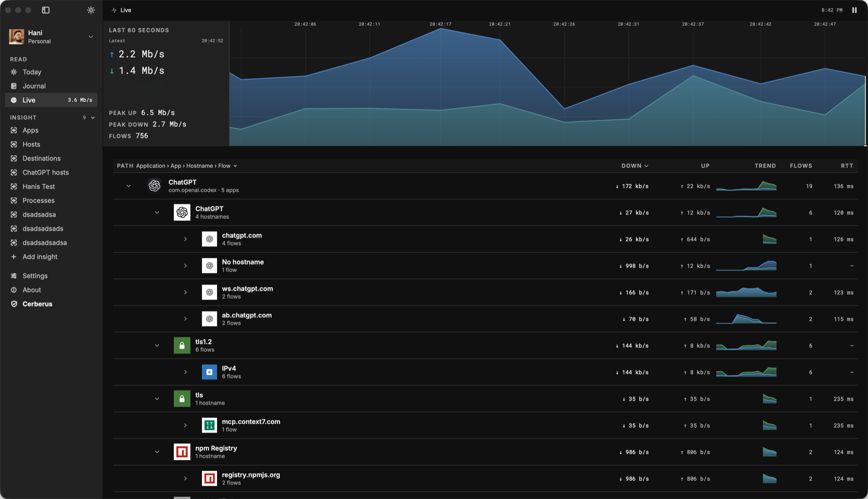Click the IPv4 blue icon
868x499 pixels.
(209, 372)
